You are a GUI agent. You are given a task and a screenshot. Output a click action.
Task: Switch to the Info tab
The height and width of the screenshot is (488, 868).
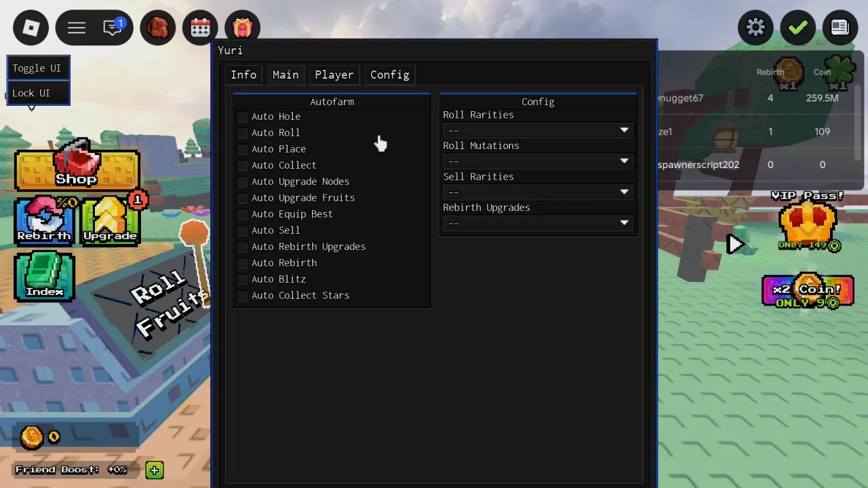pyautogui.click(x=243, y=75)
